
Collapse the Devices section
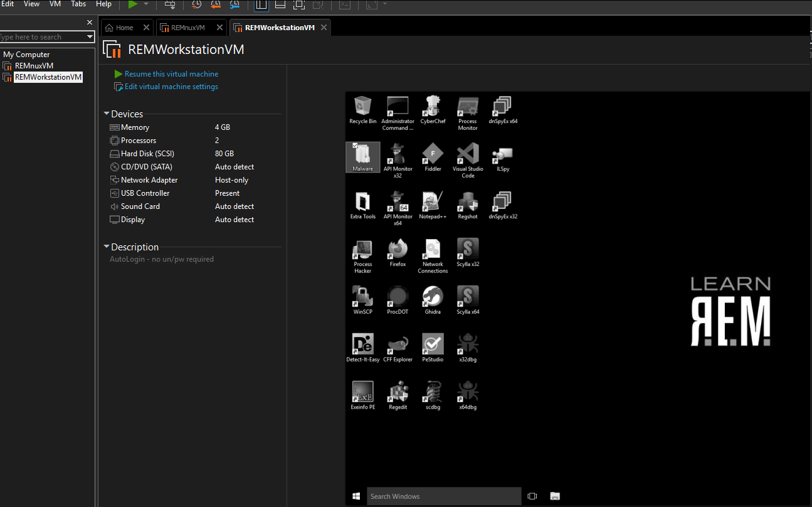tap(107, 114)
